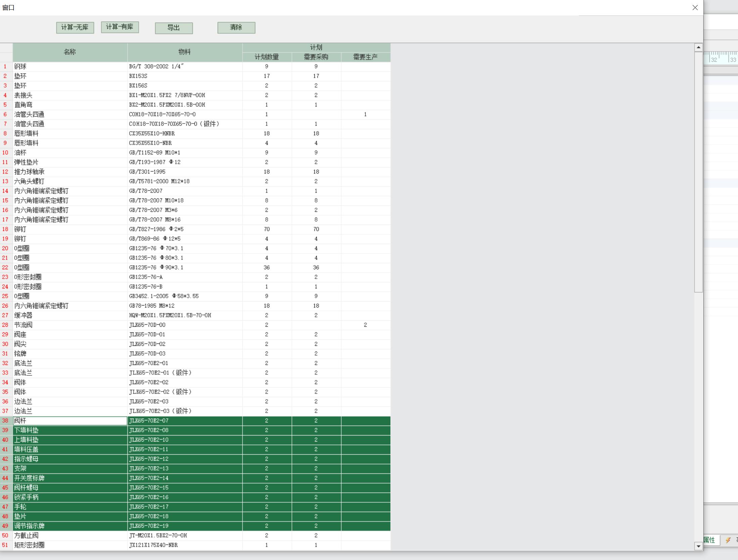Viewport: 738px width, 560px height.
Task: Select the 缓冲器 name cell
Action: coord(70,315)
